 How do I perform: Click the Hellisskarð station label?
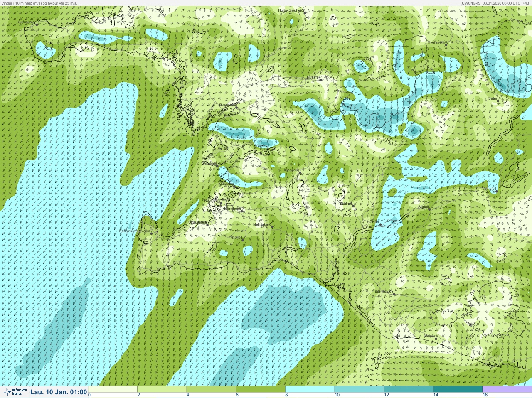tap(262, 224)
